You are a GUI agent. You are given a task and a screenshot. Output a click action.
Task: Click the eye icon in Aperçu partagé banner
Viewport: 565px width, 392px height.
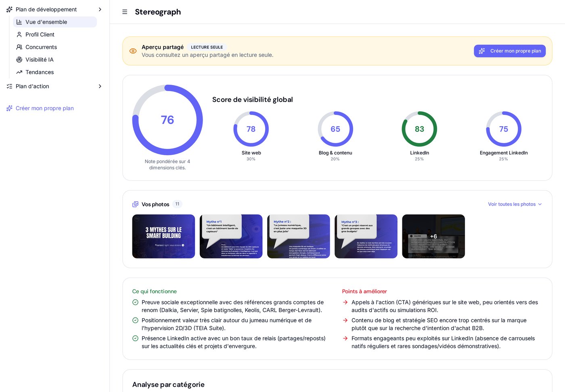(133, 51)
